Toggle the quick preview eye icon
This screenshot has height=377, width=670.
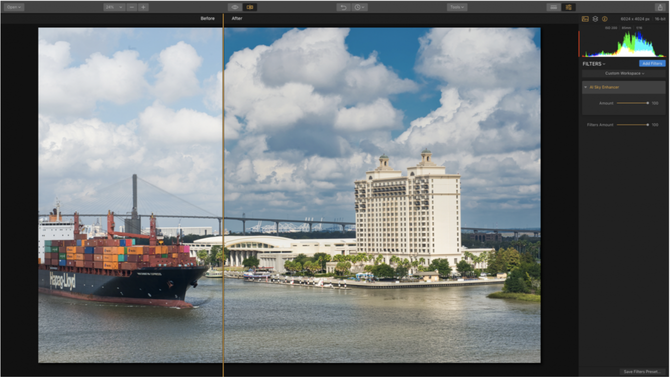235,7
